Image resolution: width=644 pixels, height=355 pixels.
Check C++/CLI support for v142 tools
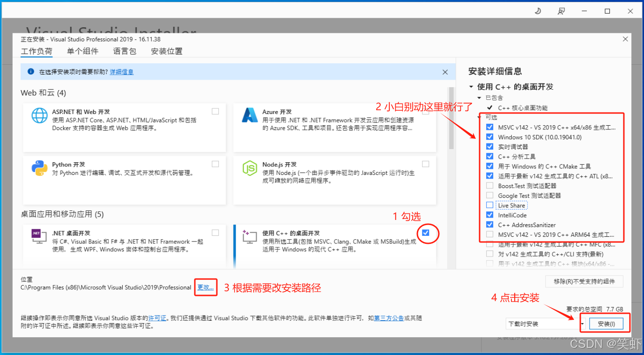[489, 254]
